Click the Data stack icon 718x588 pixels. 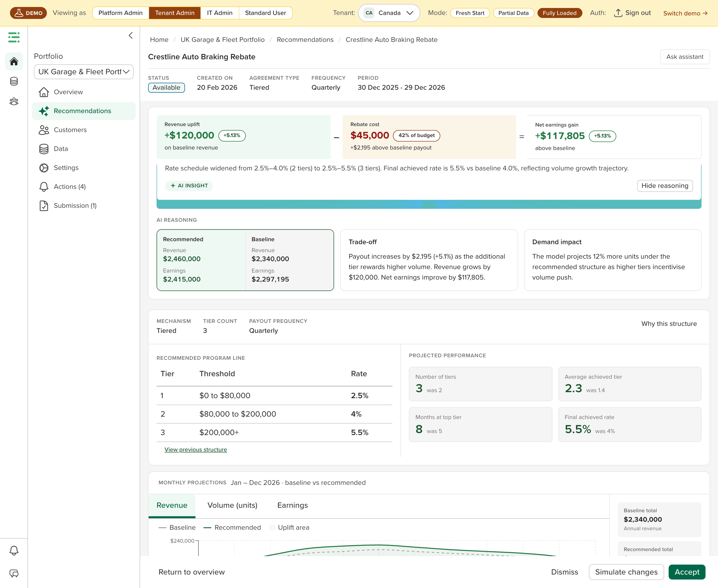44,149
